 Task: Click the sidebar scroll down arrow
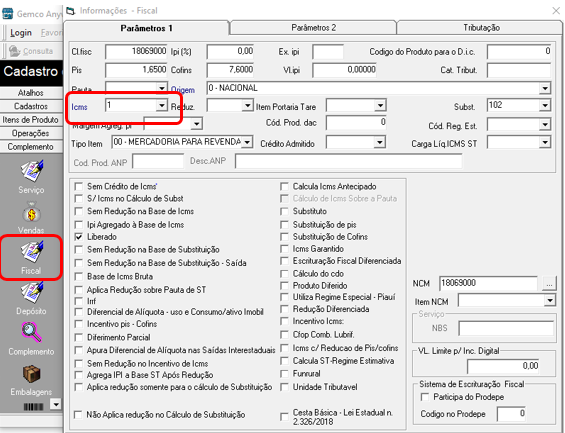(56, 404)
